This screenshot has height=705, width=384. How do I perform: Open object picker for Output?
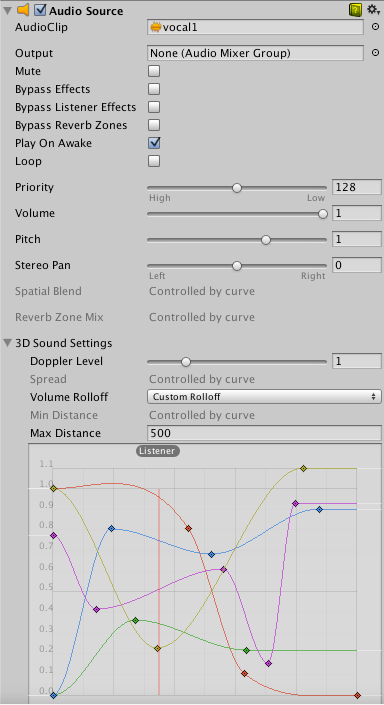[x=375, y=53]
